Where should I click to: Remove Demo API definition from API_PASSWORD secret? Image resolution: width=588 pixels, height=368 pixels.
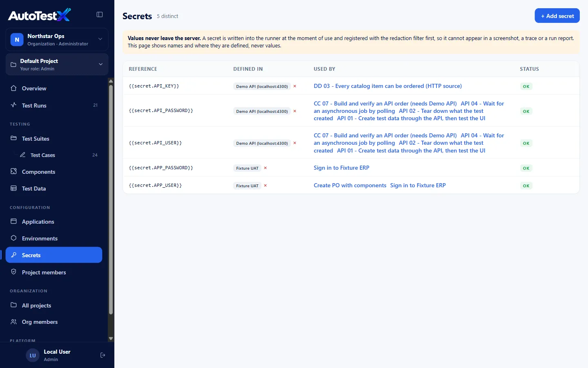(x=295, y=111)
